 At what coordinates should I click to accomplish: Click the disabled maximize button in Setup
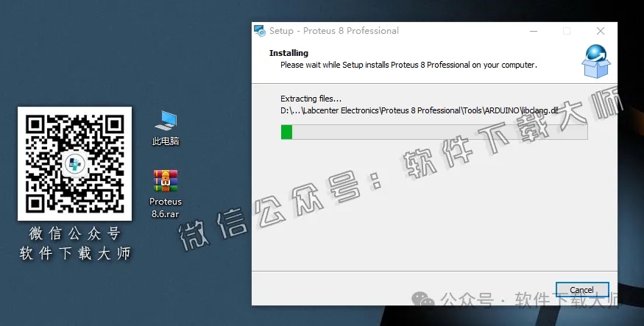coord(567,31)
